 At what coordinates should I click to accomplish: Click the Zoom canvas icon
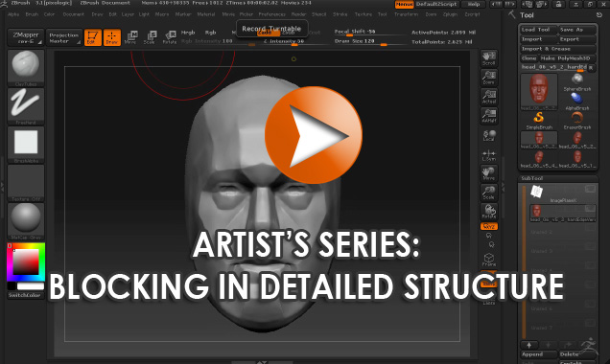point(489,78)
